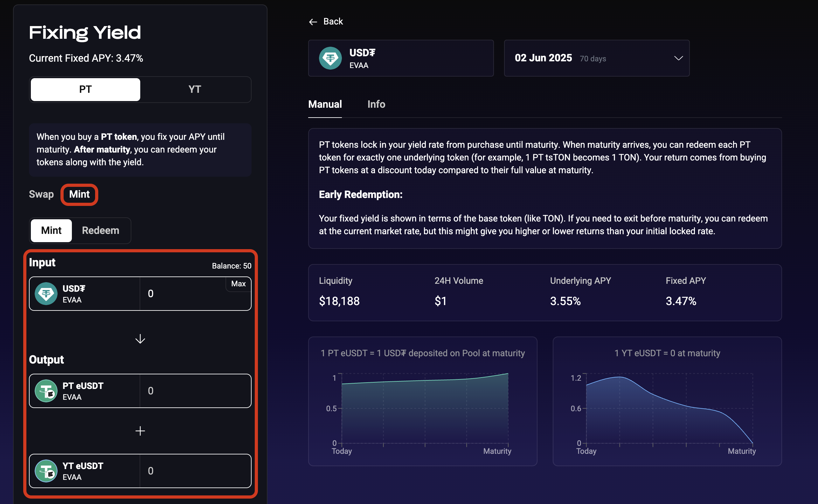Click the USD₮ token logo in asset selector
The height and width of the screenshot is (504, 818).
330,58
